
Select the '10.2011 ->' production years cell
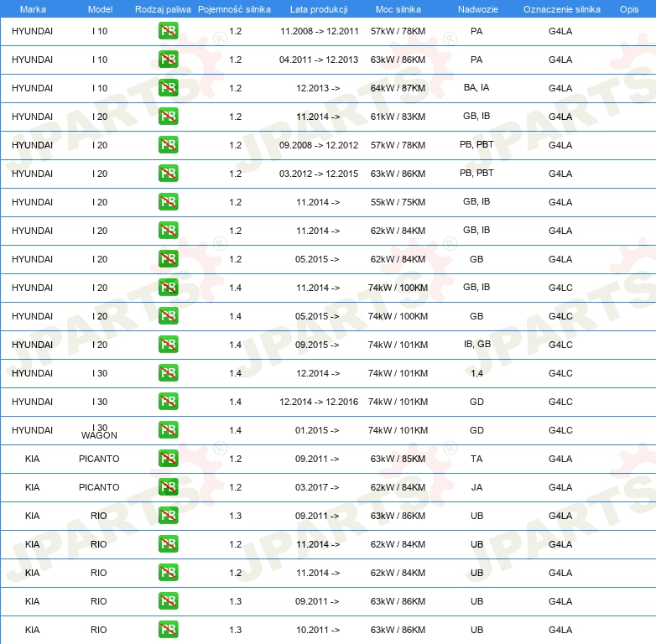pyautogui.click(x=318, y=630)
